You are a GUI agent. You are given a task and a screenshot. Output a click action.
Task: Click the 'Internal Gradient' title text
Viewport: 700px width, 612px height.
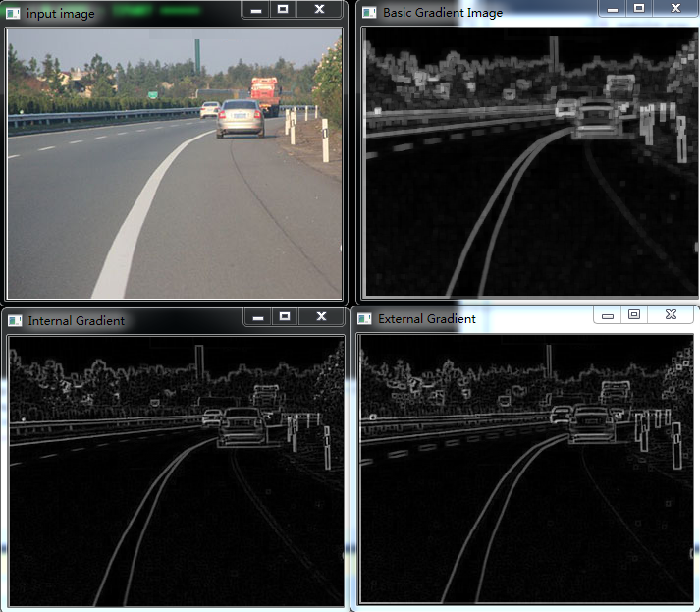click(77, 321)
